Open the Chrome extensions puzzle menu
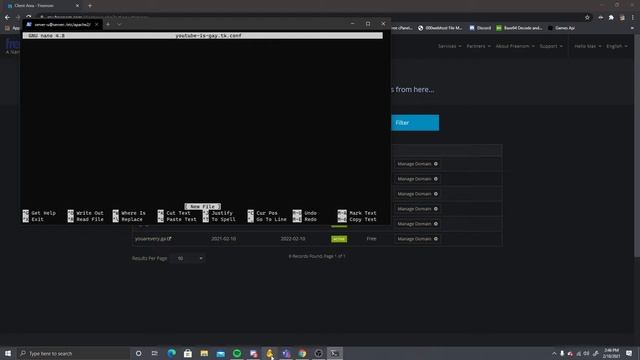The height and width of the screenshot is (360, 640). pos(611,18)
